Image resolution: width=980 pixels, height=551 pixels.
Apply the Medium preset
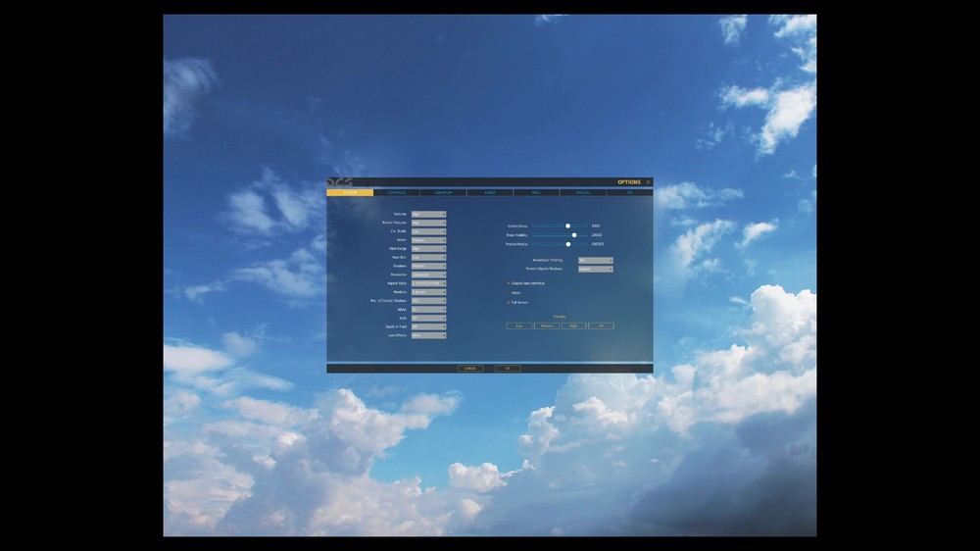[547, 326]
